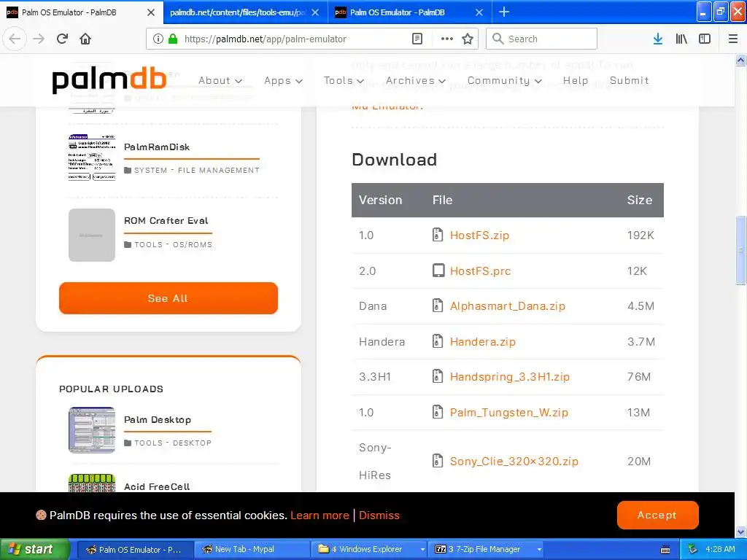
Task: Click the zip icon beside Palm_Tungsten_W.zip
Action: coord(438,412)
